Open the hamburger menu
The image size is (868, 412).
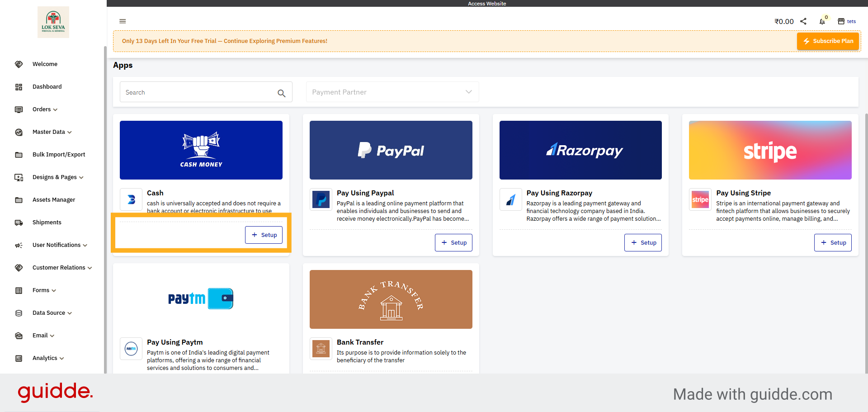tap(123, 21)
